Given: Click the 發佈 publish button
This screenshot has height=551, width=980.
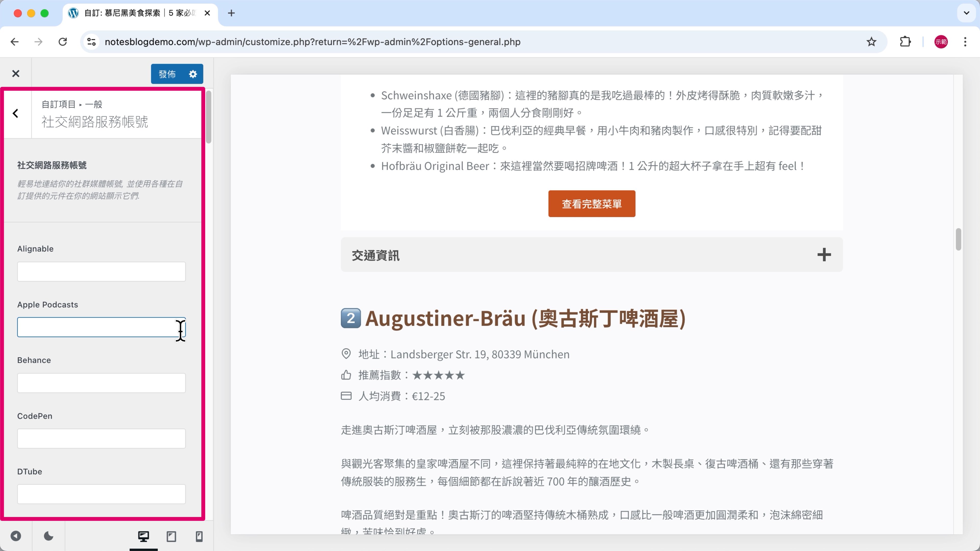Looking at the screenshot, I should pos(167,74).
